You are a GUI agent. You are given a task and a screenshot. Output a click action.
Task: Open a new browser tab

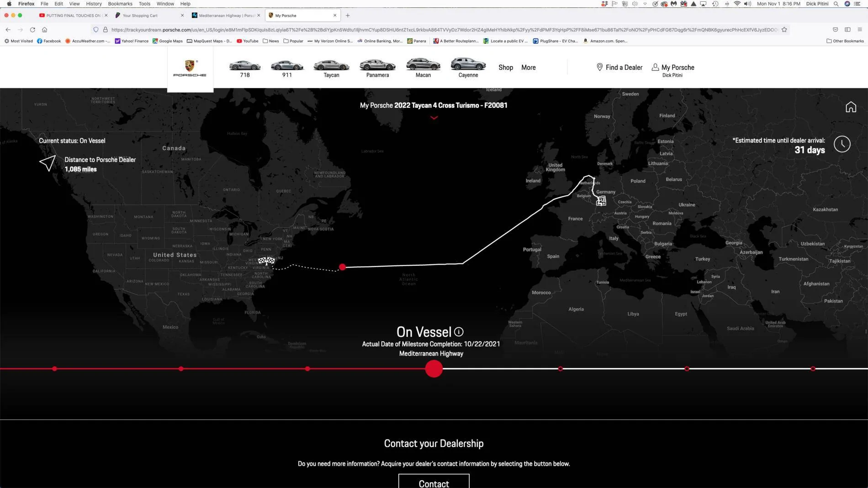tap(348, 16)
